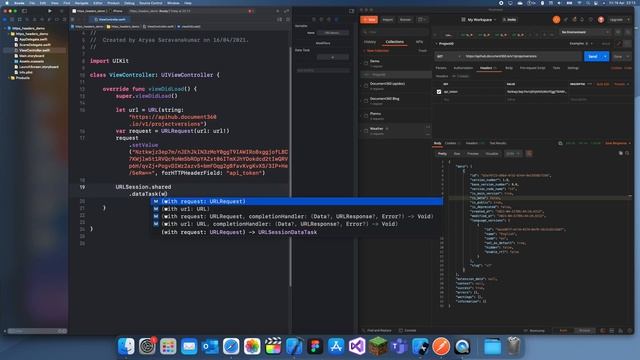Open Postman Console in status bar
This screenshot has width=640, height=360.
point(408,331)
